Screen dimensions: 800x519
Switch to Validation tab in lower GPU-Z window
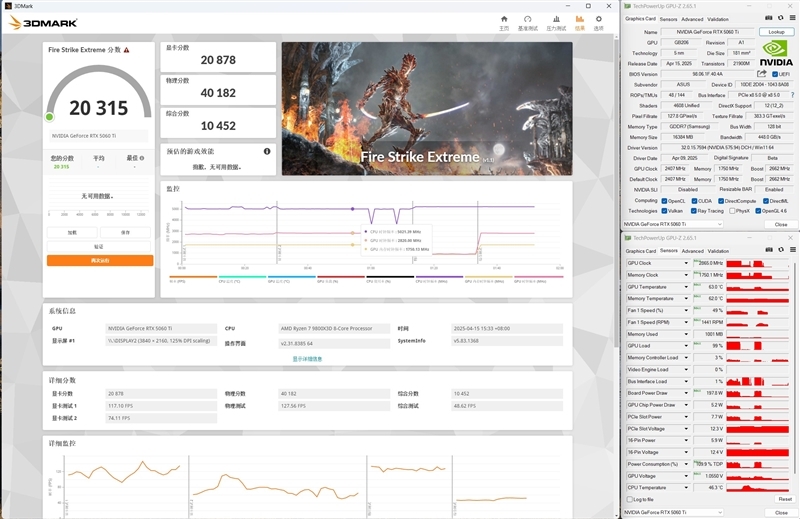(718, 251)
